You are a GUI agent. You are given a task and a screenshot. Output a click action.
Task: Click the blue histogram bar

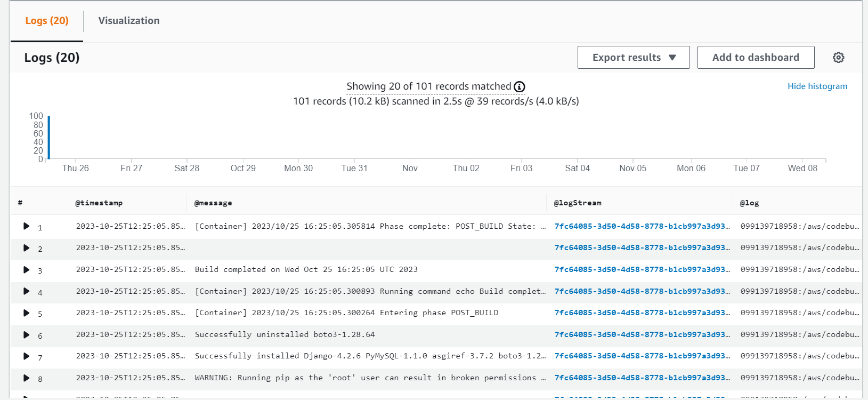coord(49,137)
